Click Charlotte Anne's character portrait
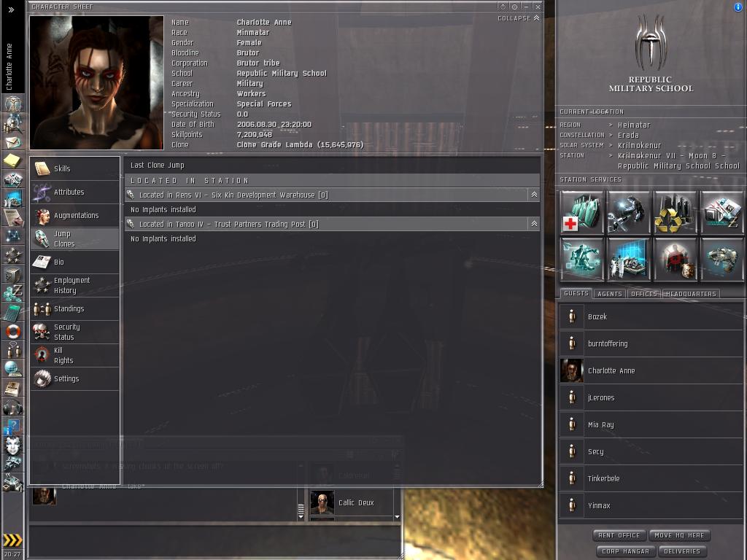This screenshot has width=747, height=560. (x=97, y=83)
